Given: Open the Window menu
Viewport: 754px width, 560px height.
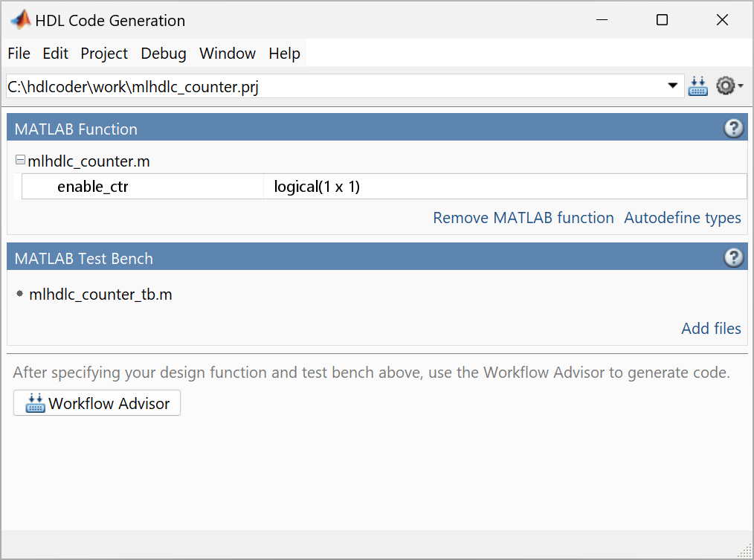Looking at the screenshot, I should click(x=227, y=53).
